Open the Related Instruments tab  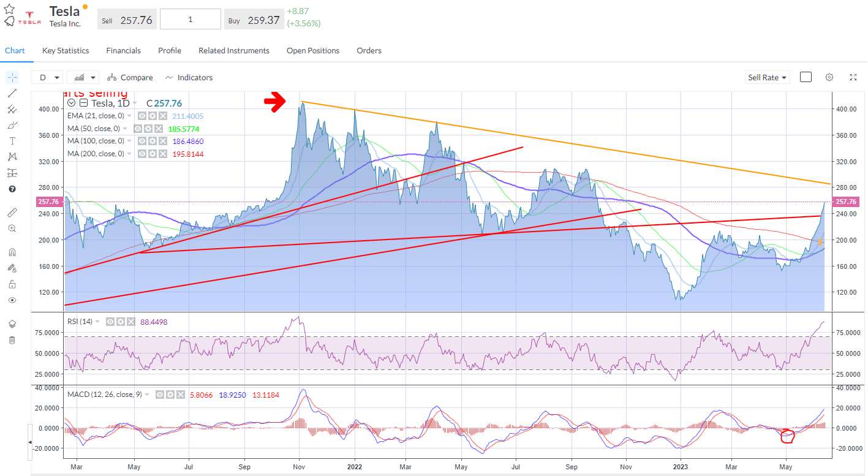[x=234, y=51]
